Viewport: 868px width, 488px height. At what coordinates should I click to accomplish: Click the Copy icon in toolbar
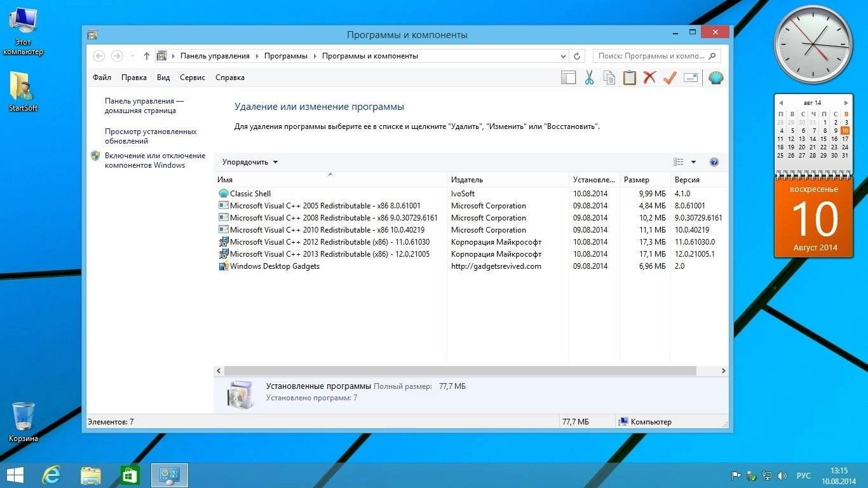[609, 78]
